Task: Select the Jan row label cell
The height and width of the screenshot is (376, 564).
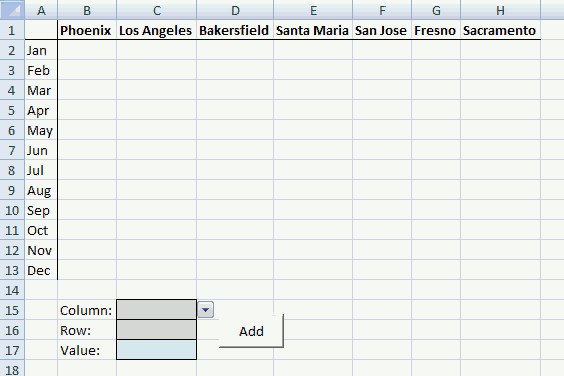Action: coord(41,50)
